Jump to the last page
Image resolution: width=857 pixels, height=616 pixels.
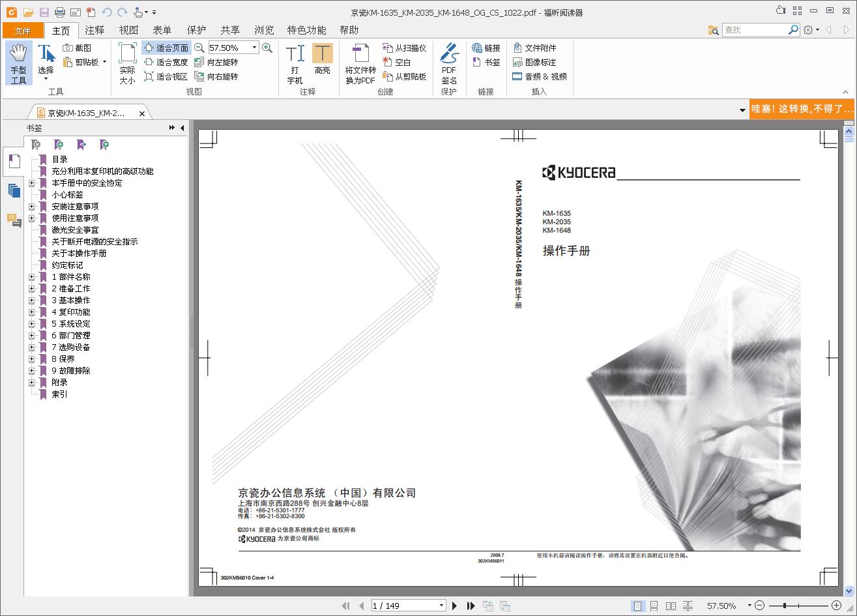[471, 606]
